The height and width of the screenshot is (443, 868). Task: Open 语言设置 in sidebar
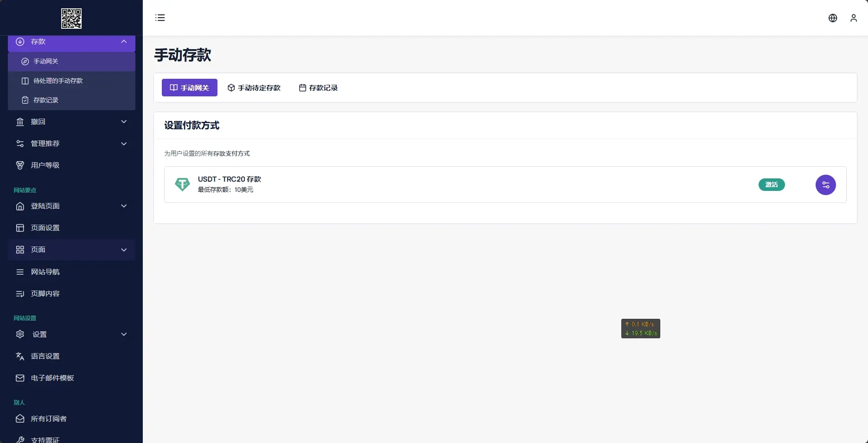(x=45, y=356)
